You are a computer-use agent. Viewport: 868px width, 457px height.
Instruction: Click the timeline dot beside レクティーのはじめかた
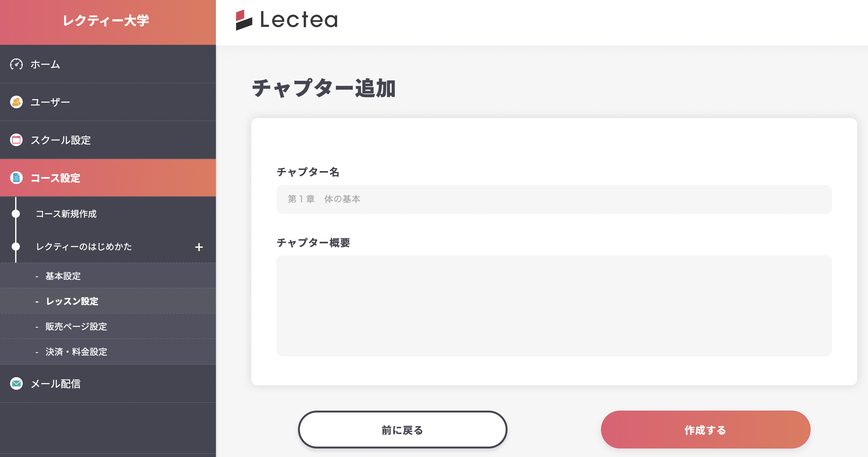[x=16, y=246]
